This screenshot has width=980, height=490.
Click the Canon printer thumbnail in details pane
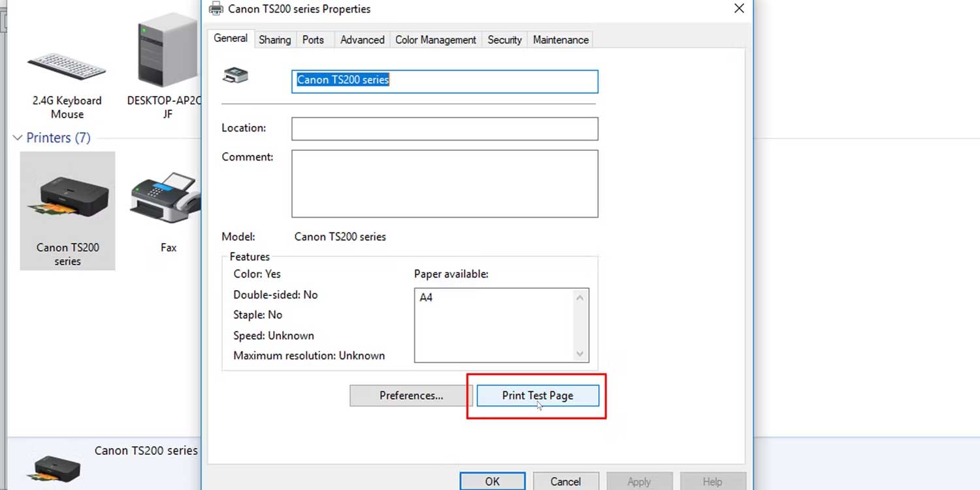[57, 466]
